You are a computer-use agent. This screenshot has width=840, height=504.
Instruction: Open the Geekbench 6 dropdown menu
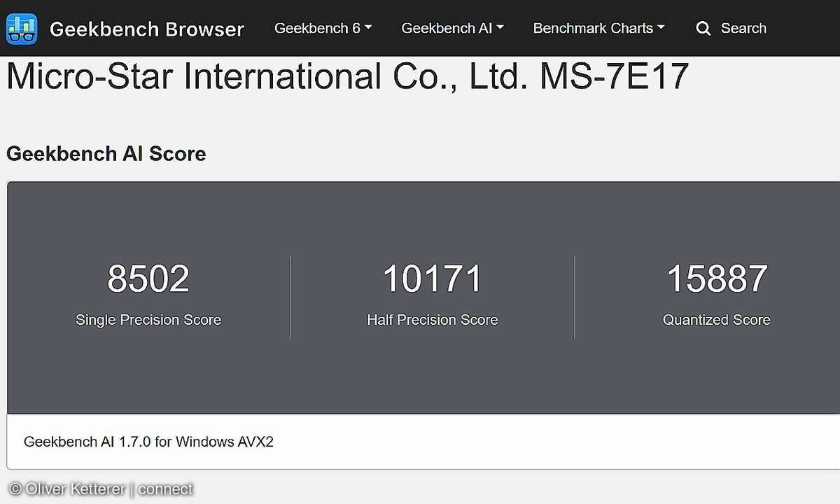pos(323,28)
